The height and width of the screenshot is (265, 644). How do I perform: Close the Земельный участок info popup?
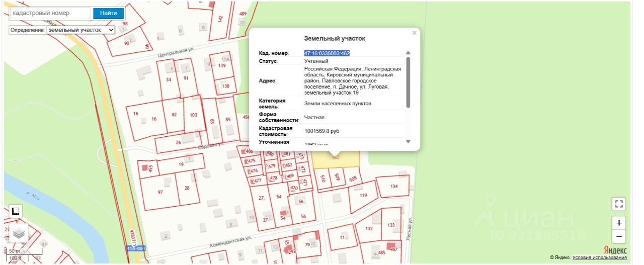point(414,33)
